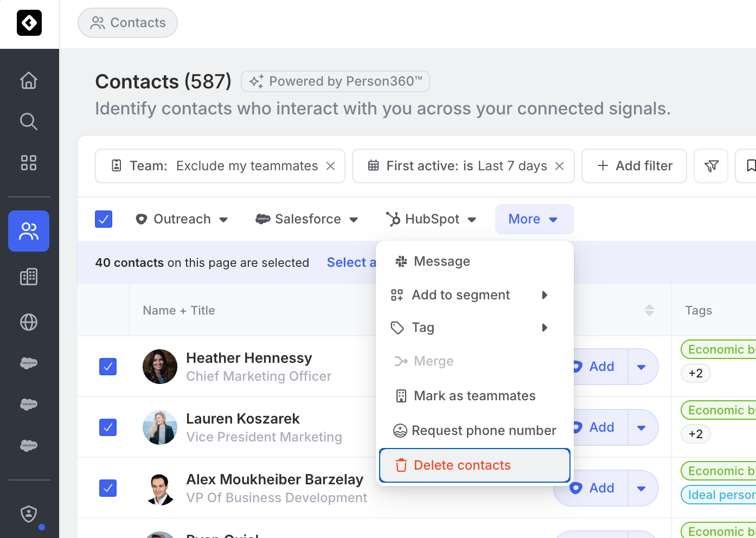Image resolution: width=756 pixels, height=538 pixels.
Task: Deselect Heather Hennessy's checkbox
Action: tap(108, 367)
